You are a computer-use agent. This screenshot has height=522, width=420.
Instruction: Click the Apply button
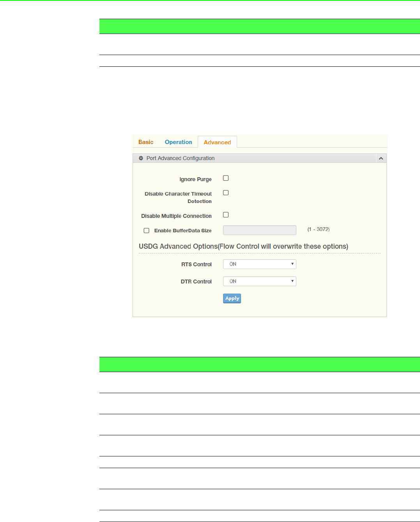[232, 298]
